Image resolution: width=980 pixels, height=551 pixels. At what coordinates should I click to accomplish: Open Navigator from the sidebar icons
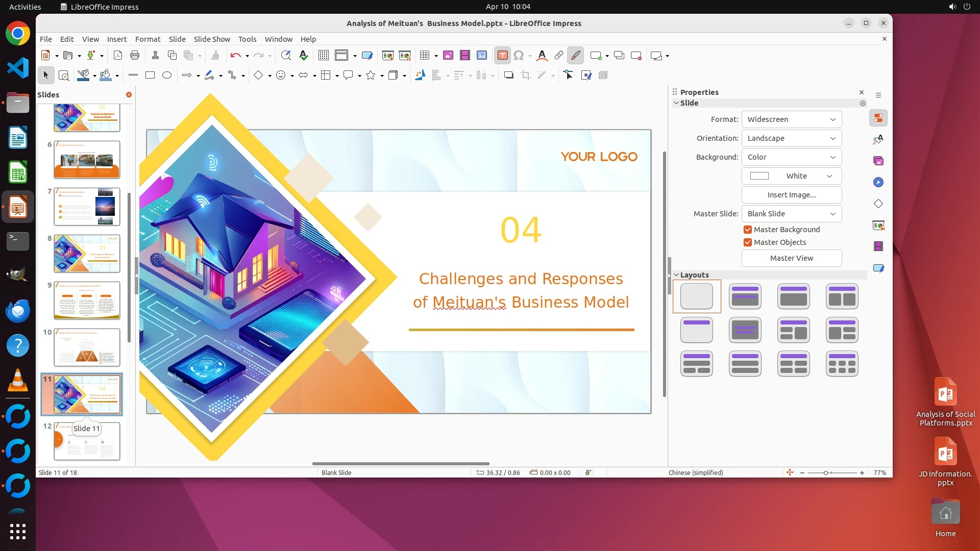878,182
